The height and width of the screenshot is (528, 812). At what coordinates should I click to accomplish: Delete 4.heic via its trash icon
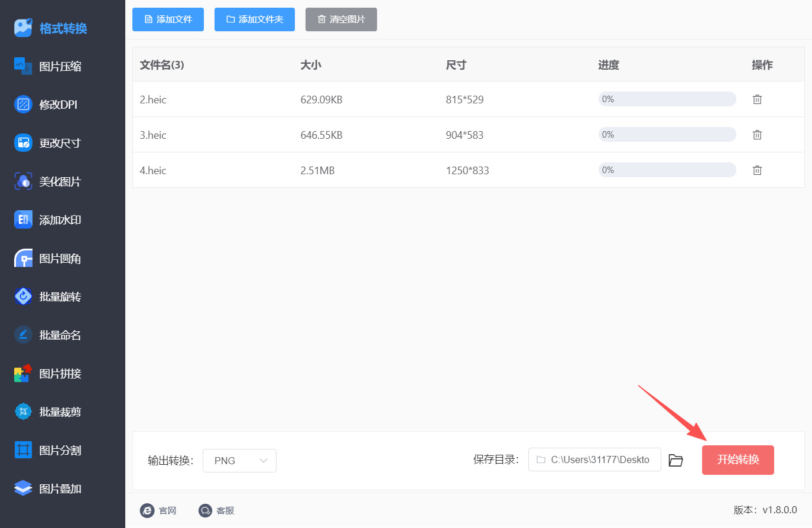click(757, 170)
